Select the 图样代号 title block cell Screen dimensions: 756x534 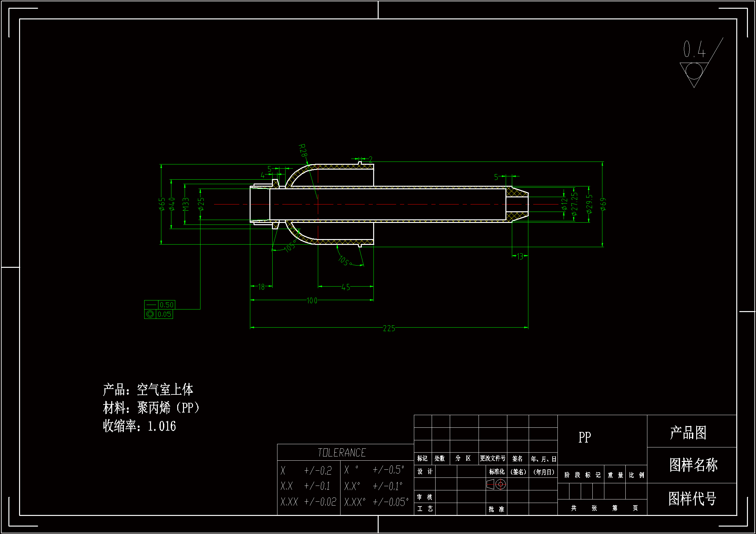pos(692,498)
